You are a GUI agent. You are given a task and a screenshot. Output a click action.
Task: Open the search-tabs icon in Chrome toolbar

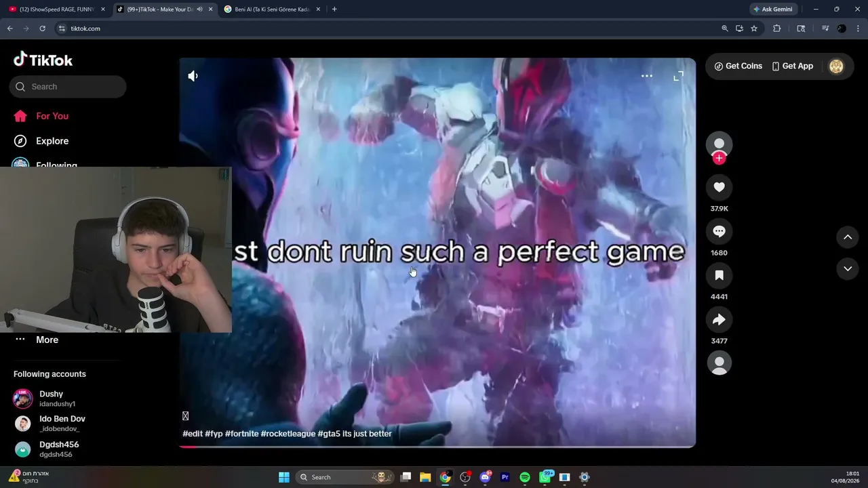click(x=801, y=28)
